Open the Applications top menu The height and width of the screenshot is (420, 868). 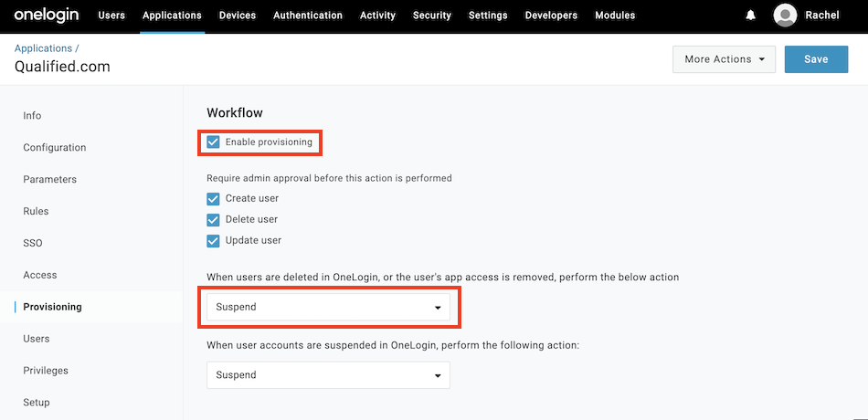tap(172, 16)
